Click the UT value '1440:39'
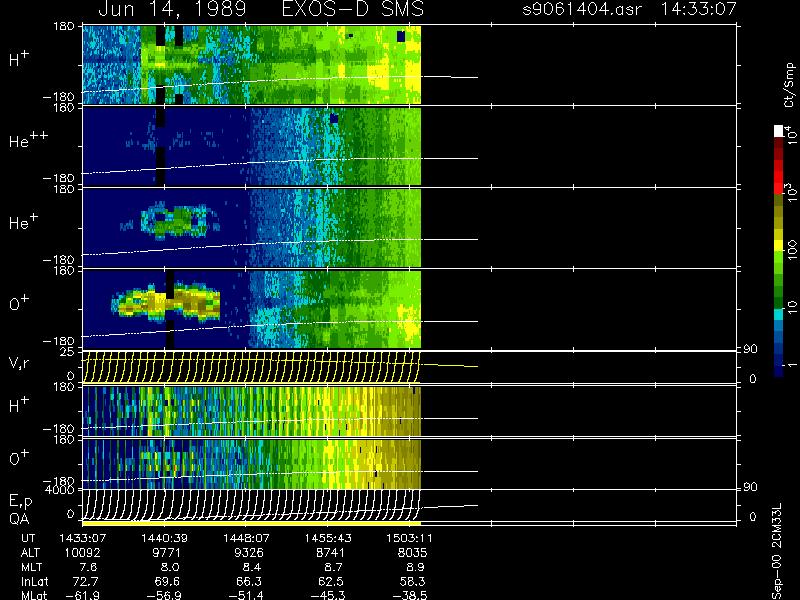The height and width of the screenshot is (600, 800). click(x=164, y=538)
